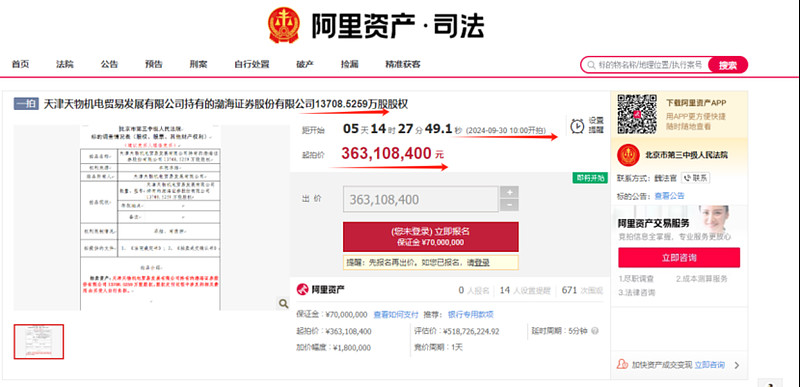The height and width of the screenshot is (387, 800).
Task: Click the 阿里资产交易服务 banner
Action: [679, 224]
